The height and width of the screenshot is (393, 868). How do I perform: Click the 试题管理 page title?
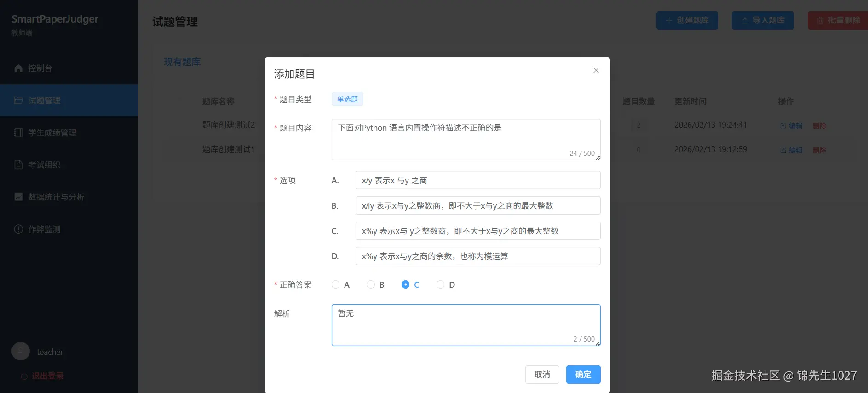click(x=175, y=22)
